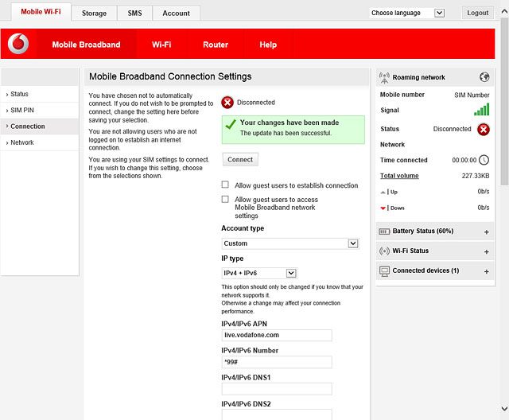Screen dimensions: 509x420
Task: Click the IPv4/IPv6 DNS1 input field
Action: (x=277, y=389)
